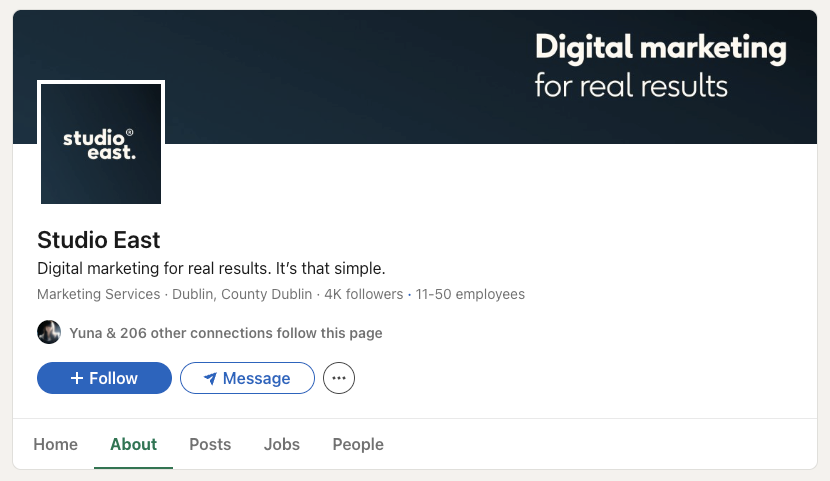
Task: View the People tab
Action: coord(358,444)
